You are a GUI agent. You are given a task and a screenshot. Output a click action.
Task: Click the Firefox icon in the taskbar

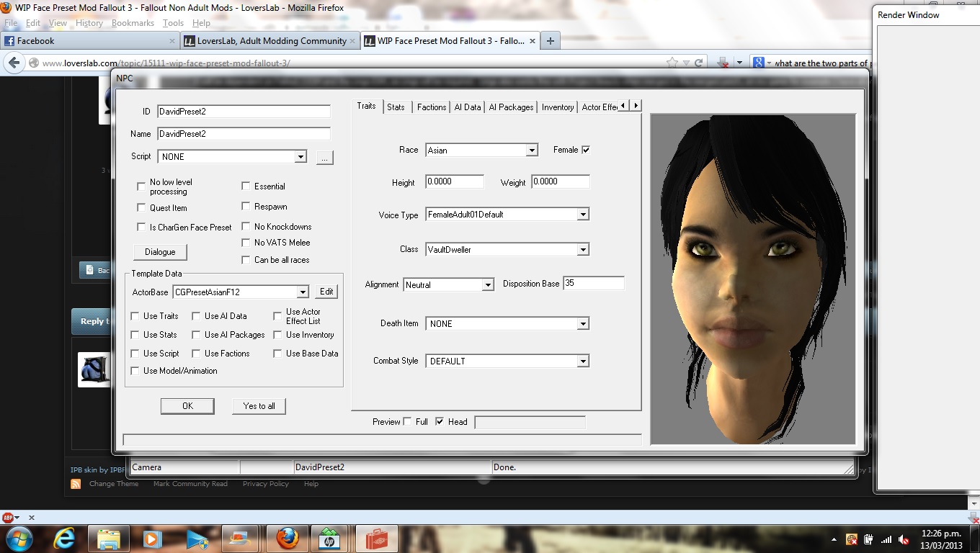(x=287, y=539)
